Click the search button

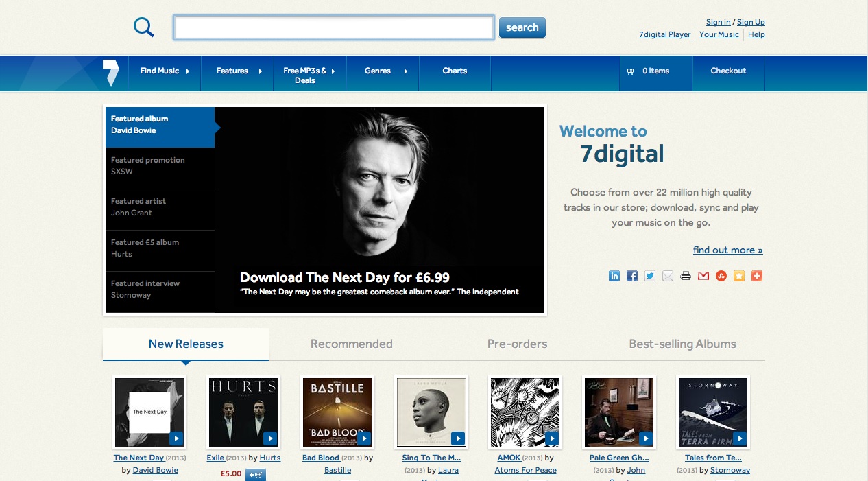[522, 27]
